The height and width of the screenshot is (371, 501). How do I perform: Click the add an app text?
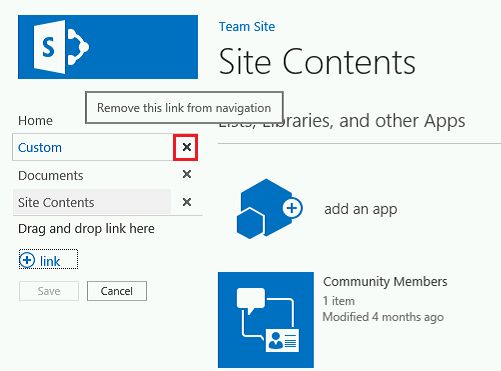(360, 209)
